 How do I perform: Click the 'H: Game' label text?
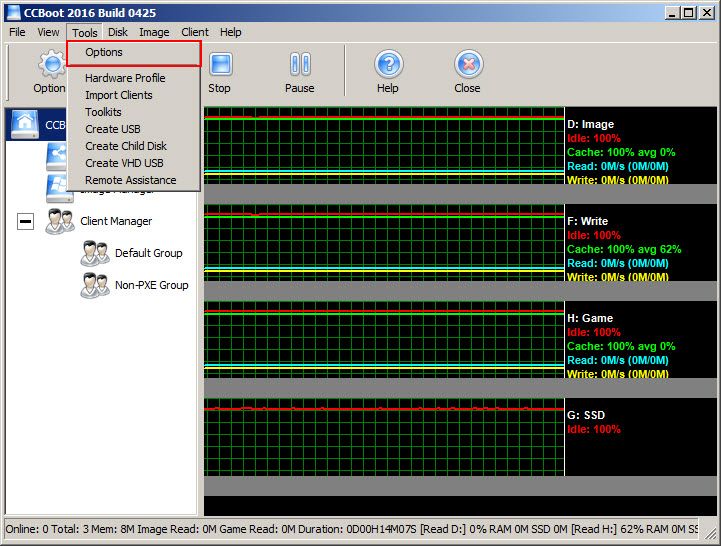pyautogui.click(x=590, y=318)
